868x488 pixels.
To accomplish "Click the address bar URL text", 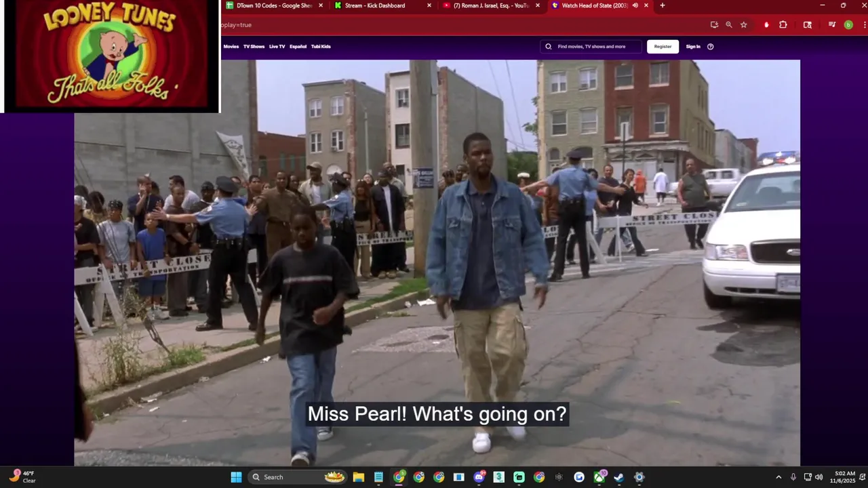I will point(236,25).
